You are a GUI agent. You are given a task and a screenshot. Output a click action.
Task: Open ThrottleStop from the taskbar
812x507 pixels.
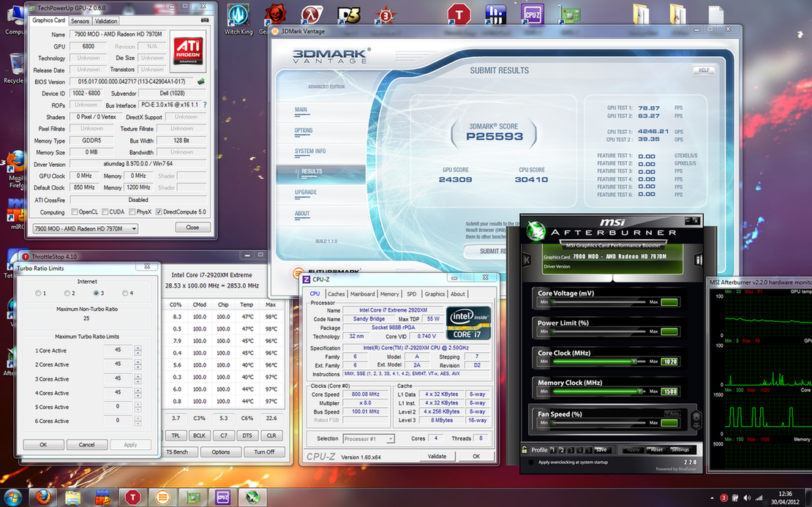(x=132, y=497)
